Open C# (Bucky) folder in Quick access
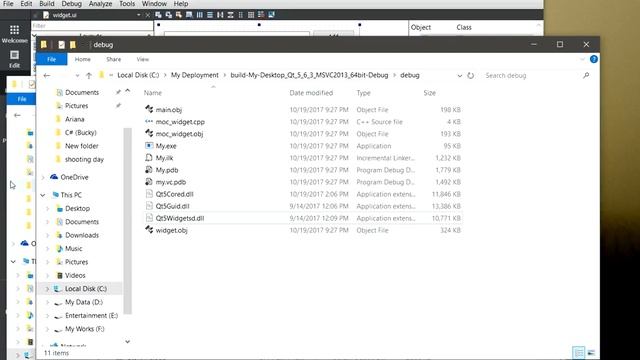 pos(80,133)
